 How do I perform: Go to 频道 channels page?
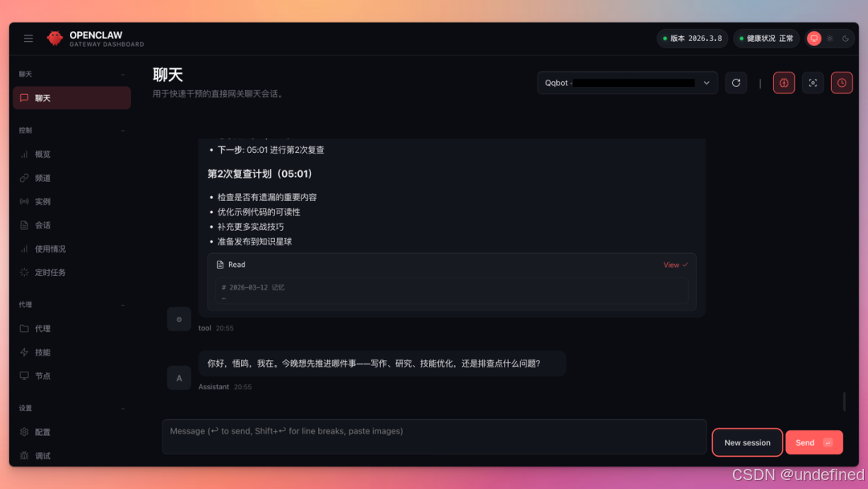[x=72, y=179]
